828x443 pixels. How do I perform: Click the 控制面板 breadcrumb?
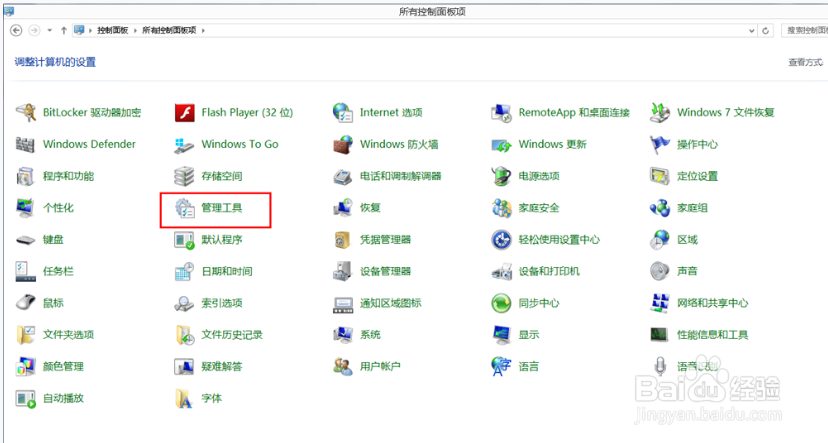click(x=112, y=31)
